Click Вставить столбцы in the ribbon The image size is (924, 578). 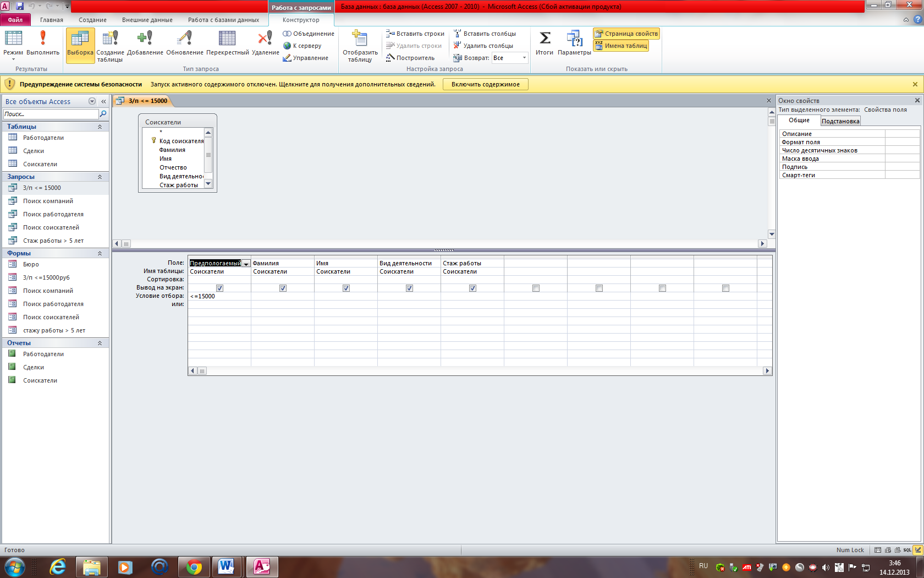[485, 34]
